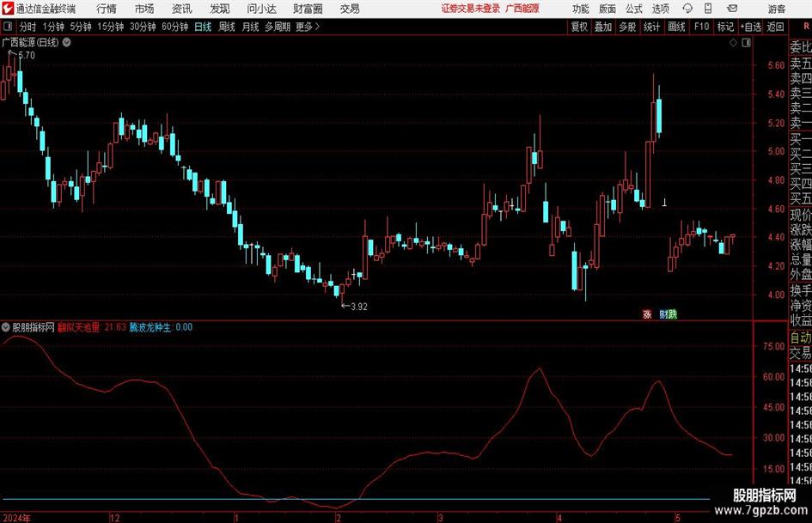Switch to 周线 weekly tab

click(227, 27)
